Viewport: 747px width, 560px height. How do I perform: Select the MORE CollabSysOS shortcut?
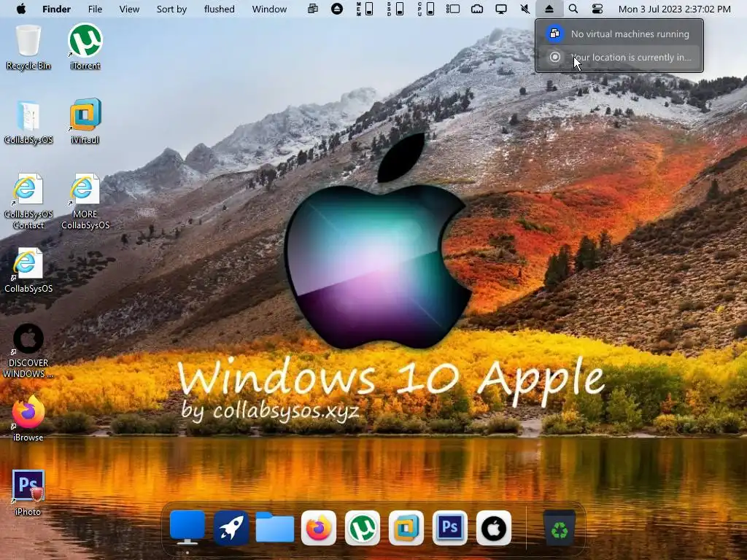pyautogui.click(x=85, y=202)
